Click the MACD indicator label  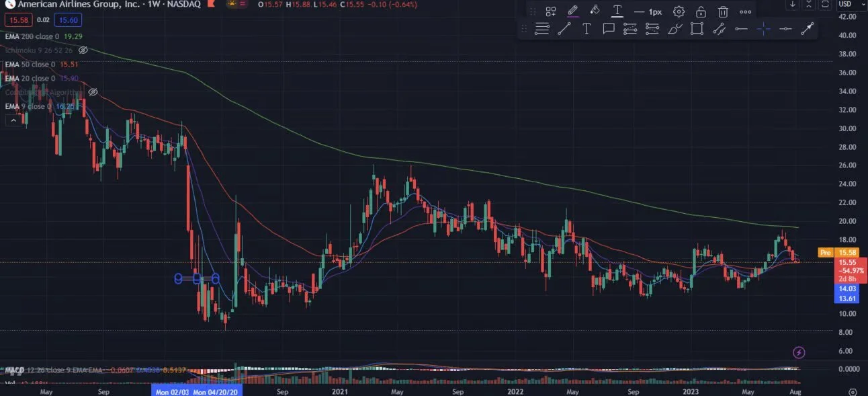(x=14, y=370)
